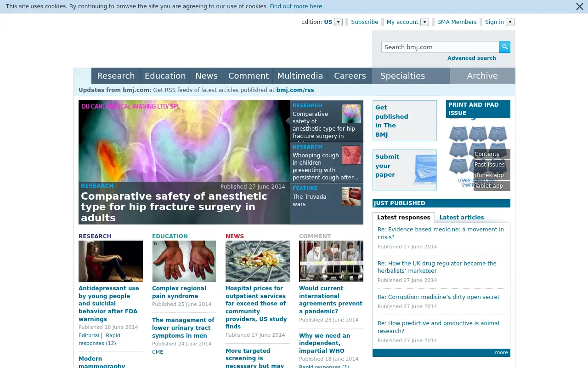
Task: Open the Advanced search link
Action: [x=472, y=58]
